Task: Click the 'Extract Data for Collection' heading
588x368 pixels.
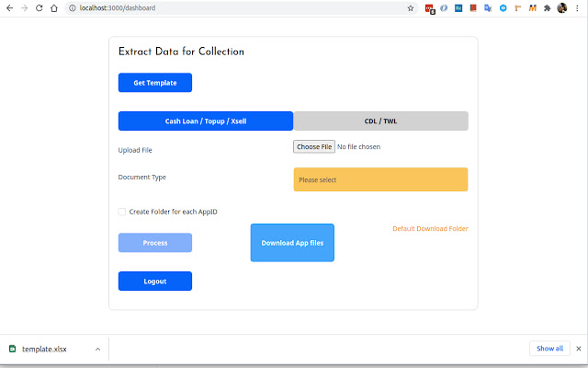Action: pyautogui.click(x=181, y=52)
